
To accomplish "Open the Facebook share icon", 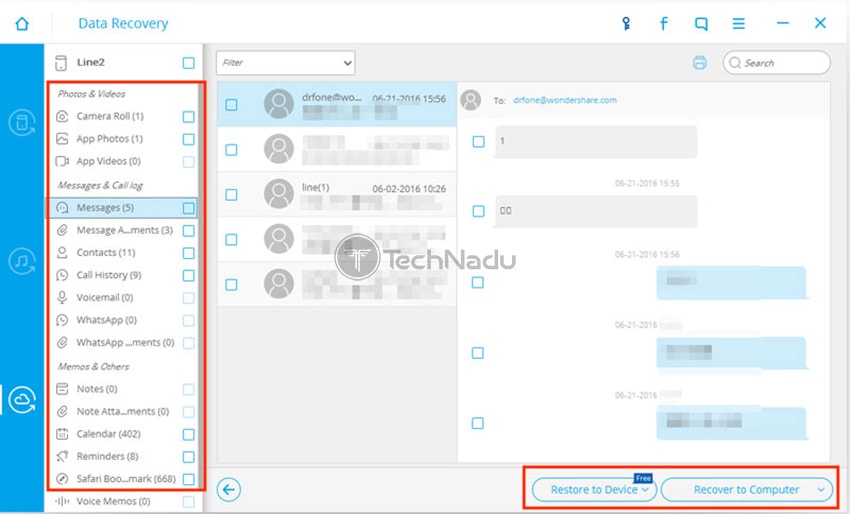I will coord(664,23).
